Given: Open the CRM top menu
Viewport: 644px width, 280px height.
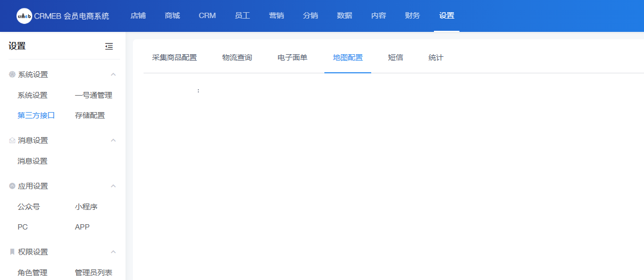Looking at the screenshot, I should (x=207, y=16).
